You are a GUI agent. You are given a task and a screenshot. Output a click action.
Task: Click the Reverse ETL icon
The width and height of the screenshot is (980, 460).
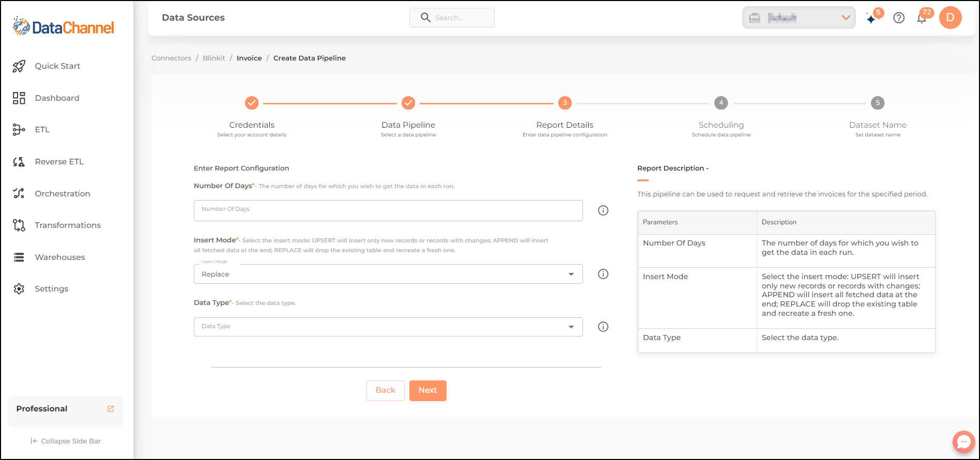[19, 162]
